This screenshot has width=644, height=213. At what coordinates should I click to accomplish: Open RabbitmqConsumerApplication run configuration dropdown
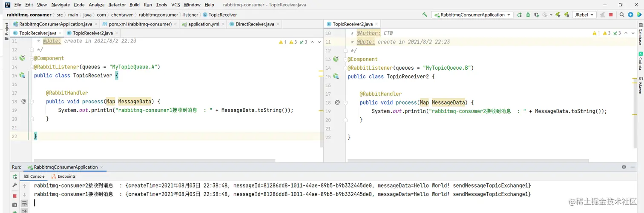[x=473, y=15]
